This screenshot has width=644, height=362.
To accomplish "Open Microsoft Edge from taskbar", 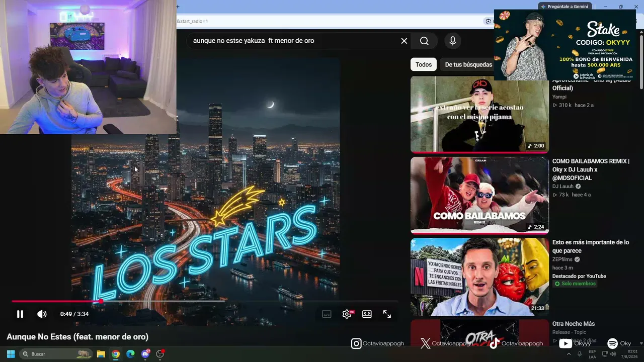I will 130,354.
